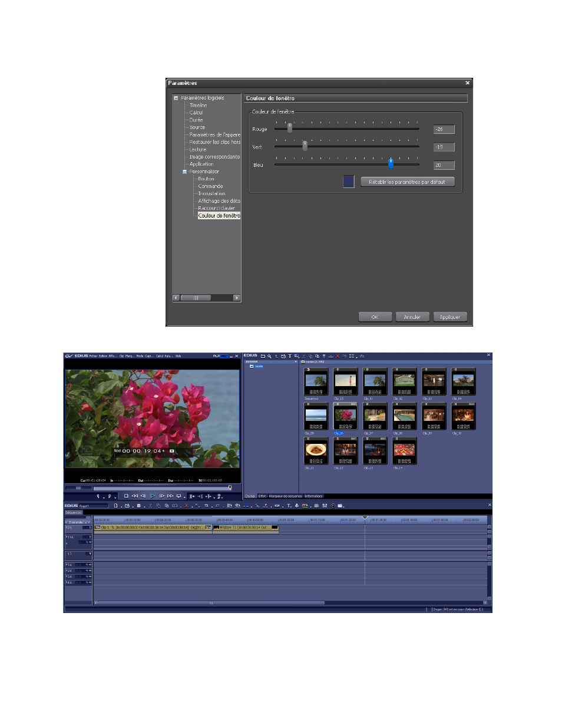Select the Séquence1 timeline tab
This screenshot has width=562, height=728.
(74, 513)
